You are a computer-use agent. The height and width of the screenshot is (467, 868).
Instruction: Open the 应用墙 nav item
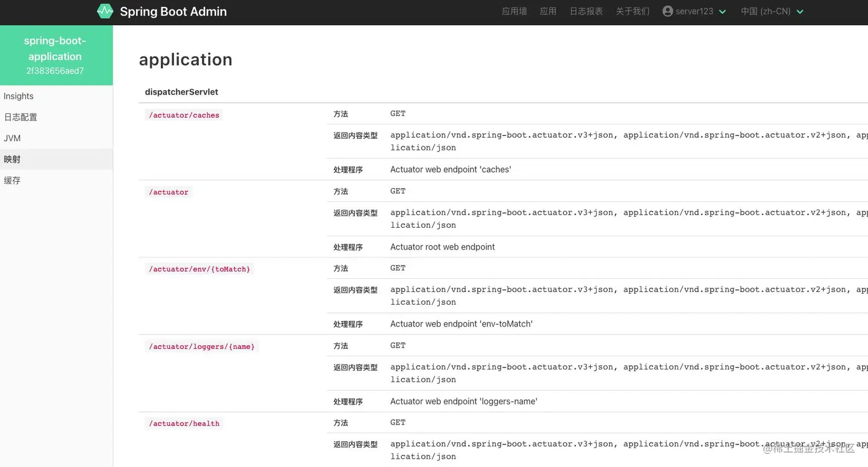point(514,11)
